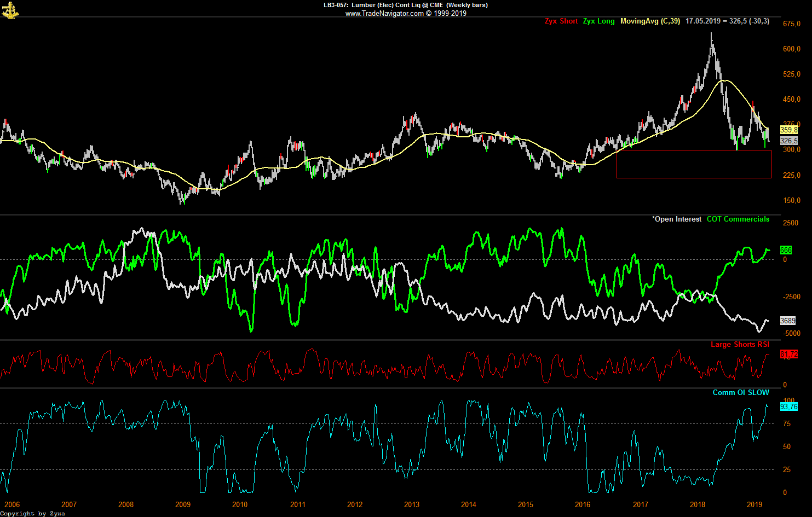The height and width of the screenshot is (517, 812).
Task: Click the white 3689 Open Interest value tag
Action: (x=787, y=321)
